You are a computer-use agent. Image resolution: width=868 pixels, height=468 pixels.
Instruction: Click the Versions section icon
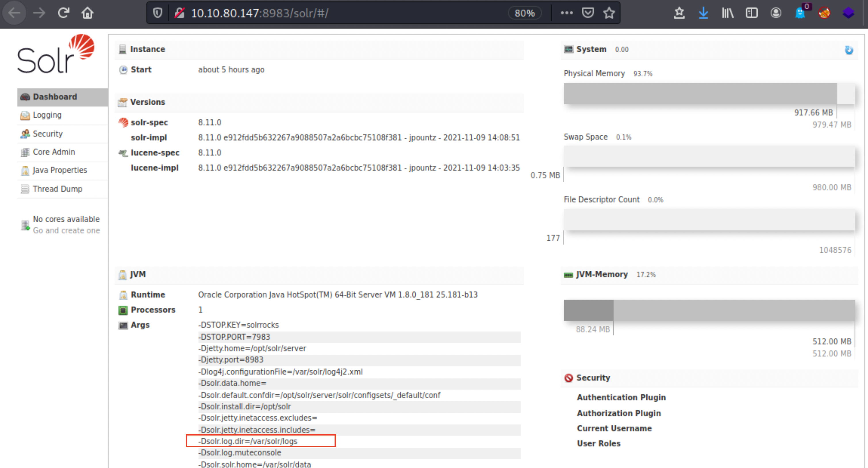click(x=122, y=102)
